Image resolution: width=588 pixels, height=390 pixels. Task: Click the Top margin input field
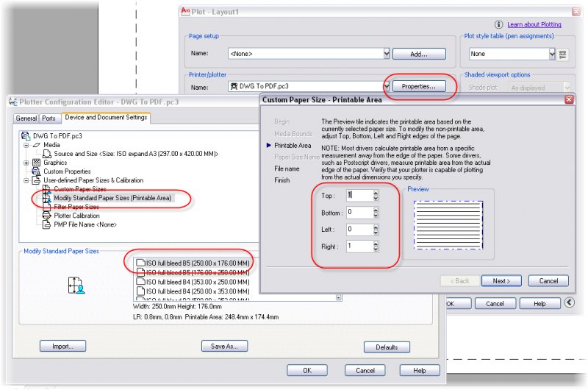pyautogui.click(x=359, y=195)
